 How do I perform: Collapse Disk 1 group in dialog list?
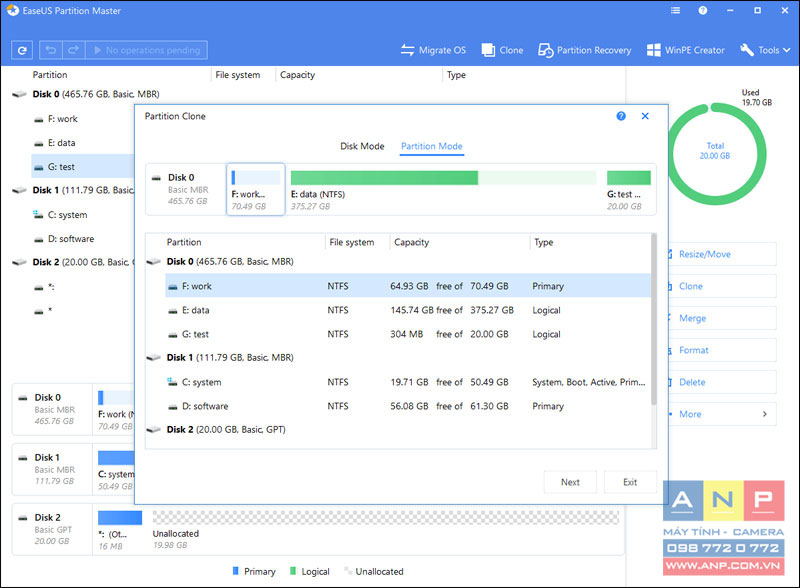(154, 358)
